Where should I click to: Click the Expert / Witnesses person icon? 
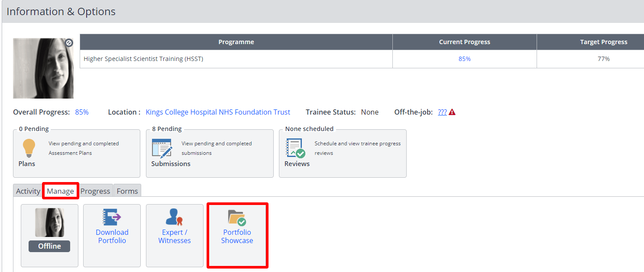coord(175,217)
